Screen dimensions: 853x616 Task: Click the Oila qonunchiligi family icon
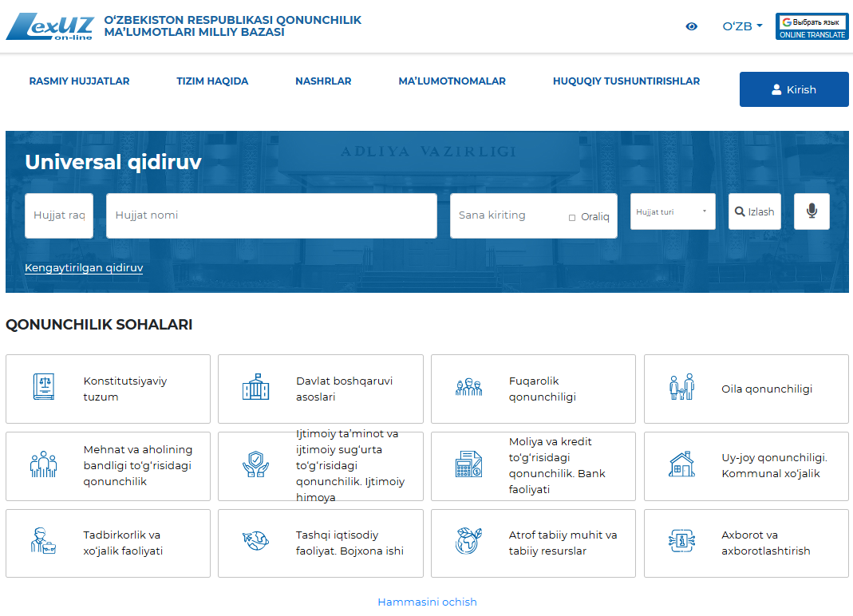tap(681, 388)
